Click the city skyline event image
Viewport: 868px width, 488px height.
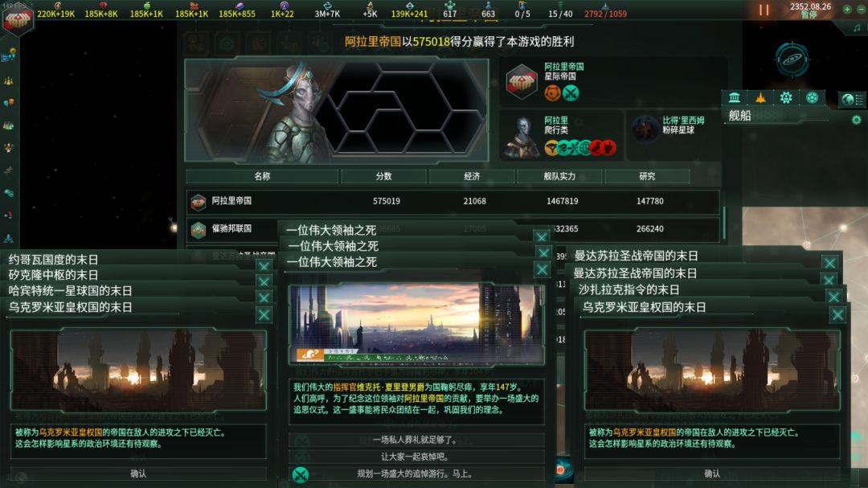[416, 324]
